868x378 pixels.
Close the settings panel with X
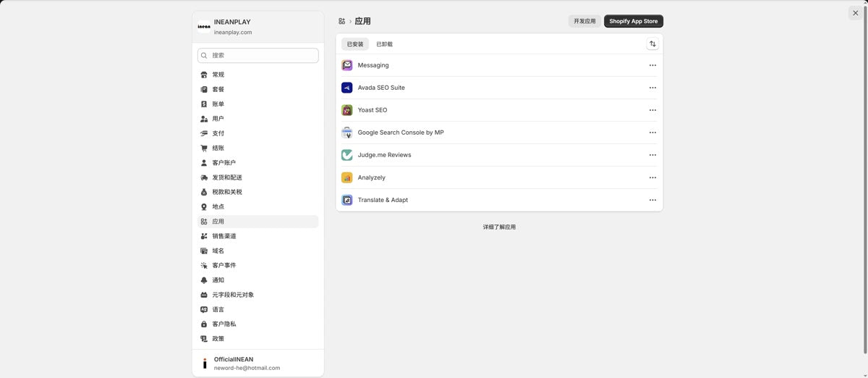(855, 13)
